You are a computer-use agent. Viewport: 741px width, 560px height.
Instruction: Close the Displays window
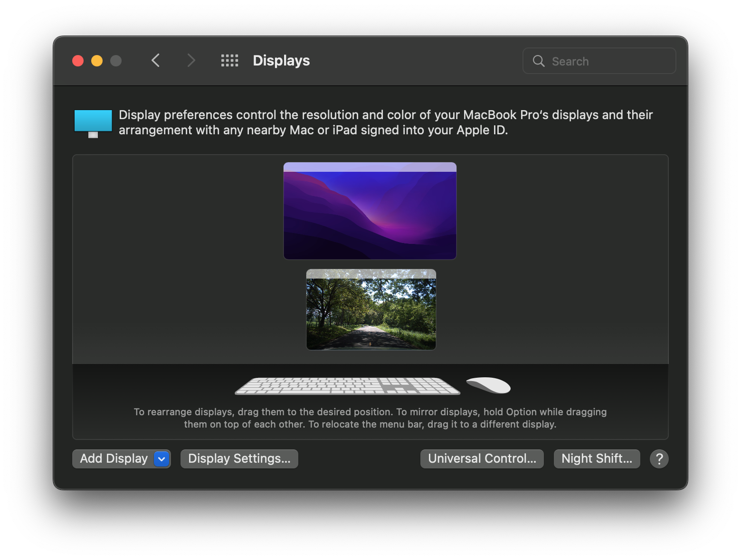pyautogui.click(x=78, y=61)
